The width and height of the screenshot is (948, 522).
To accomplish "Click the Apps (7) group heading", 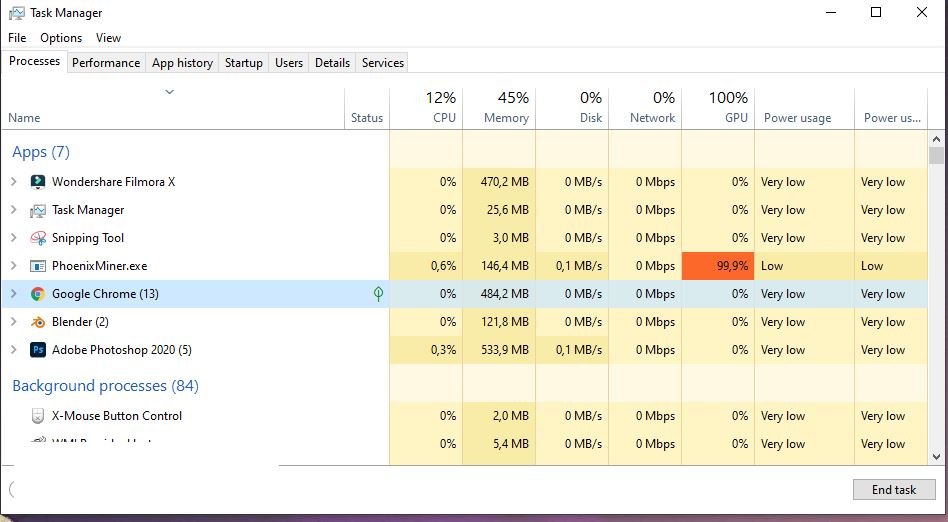I will point(41,152).
